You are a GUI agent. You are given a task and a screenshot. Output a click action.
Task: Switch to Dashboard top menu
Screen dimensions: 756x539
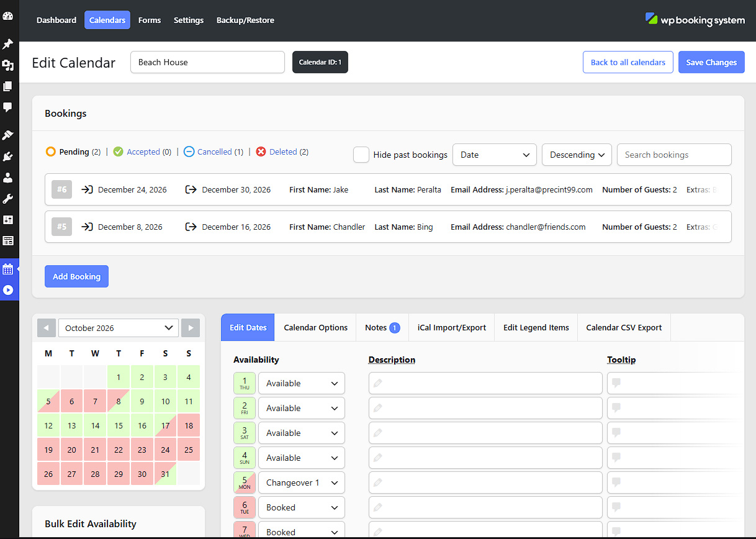coord(56,20)
